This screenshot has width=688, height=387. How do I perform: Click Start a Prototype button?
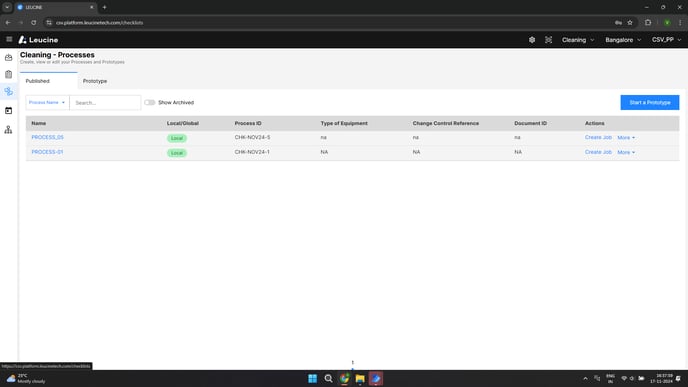click(x=650, y=103)
